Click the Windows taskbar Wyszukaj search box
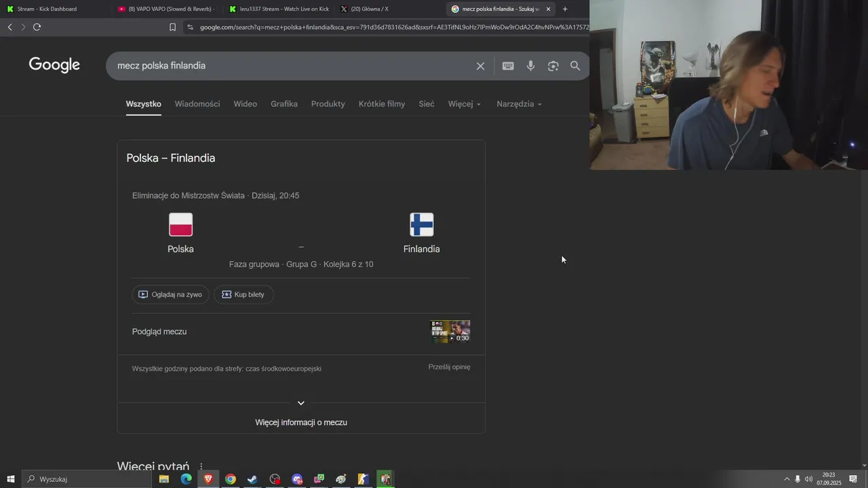868x488 pixels. pos(87,479)
